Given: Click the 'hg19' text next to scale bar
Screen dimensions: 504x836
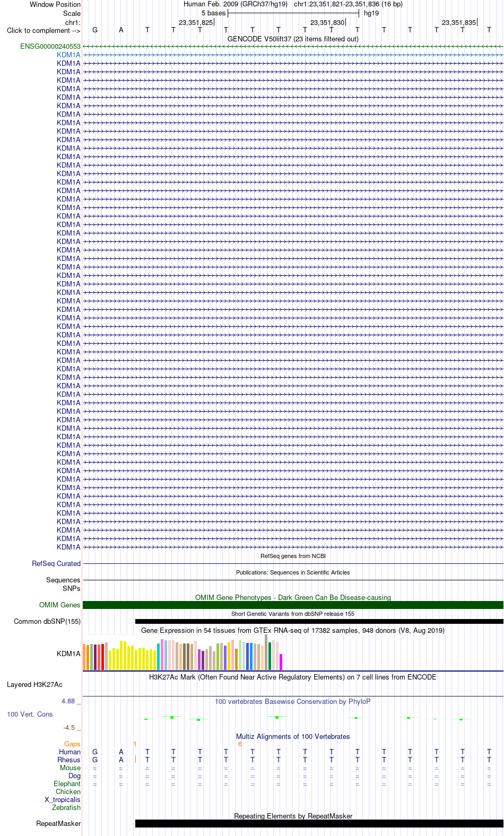Looking at the screenshot, I should tap(371, 13).
